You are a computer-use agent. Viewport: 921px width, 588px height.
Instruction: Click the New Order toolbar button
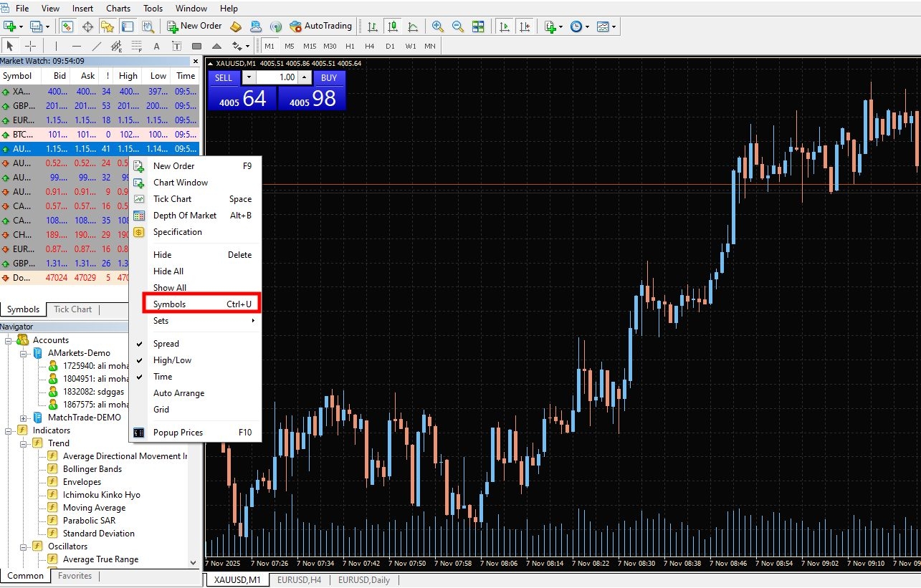click(x=194, y=26)
